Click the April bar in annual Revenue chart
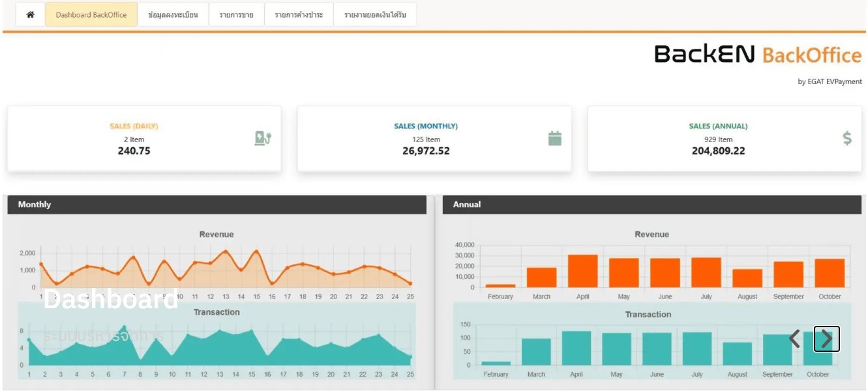Image resolution: width=868 pixels, height=391 pixels. pyautogui.click(x=582, y=271)
